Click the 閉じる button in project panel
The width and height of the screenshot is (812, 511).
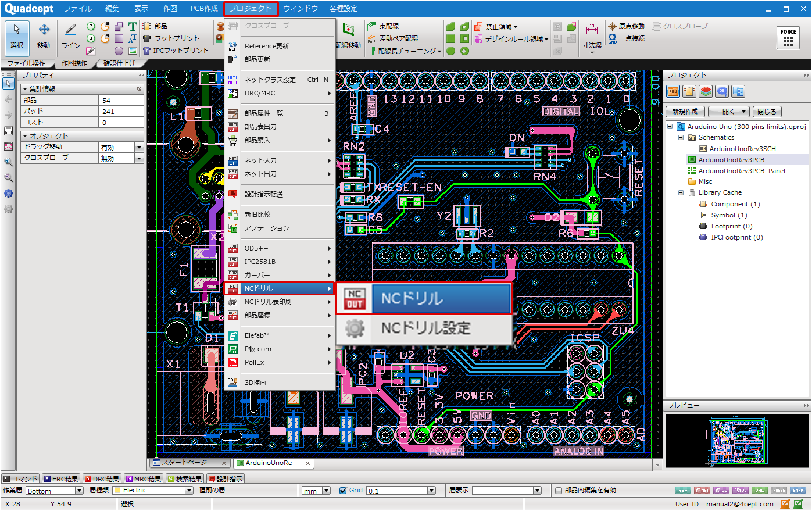(767, 112)
